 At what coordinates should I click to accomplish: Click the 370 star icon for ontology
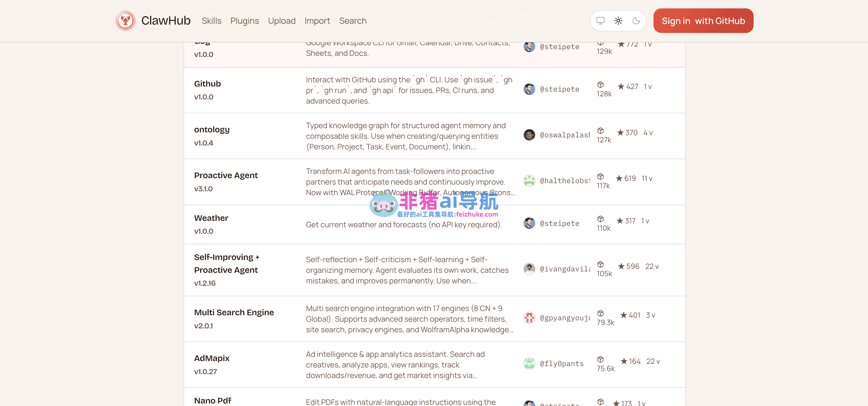[620, 133]
